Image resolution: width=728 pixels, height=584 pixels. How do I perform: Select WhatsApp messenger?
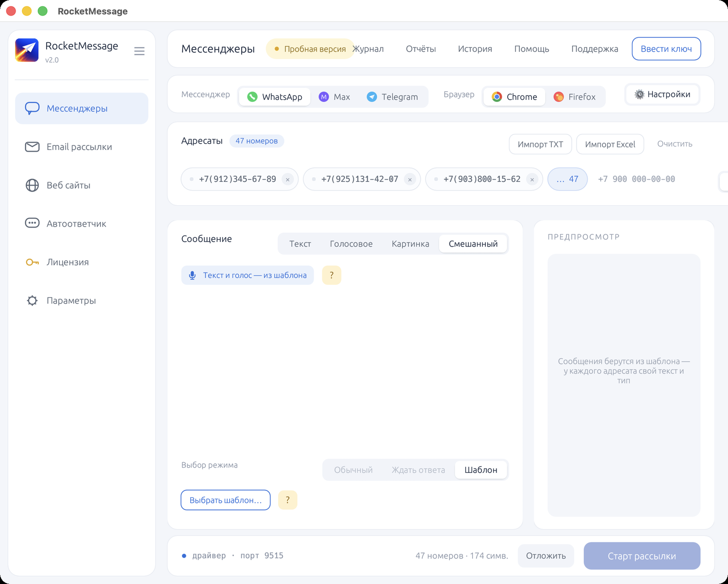point(275,97)
